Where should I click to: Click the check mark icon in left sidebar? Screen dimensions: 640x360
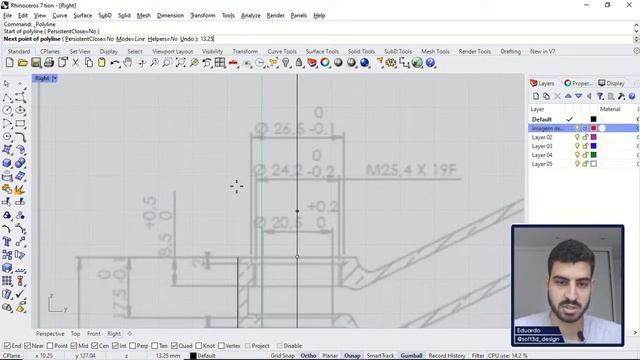pos(20,294)
